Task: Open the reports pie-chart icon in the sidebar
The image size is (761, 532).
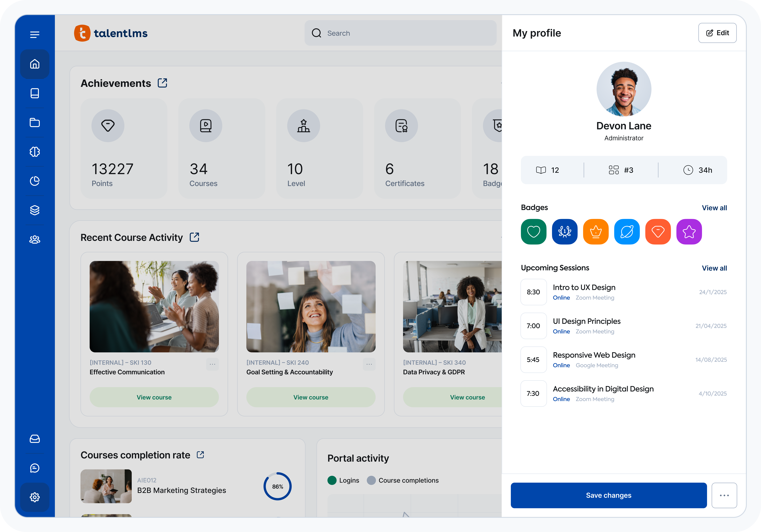Action: click(35, 181)
